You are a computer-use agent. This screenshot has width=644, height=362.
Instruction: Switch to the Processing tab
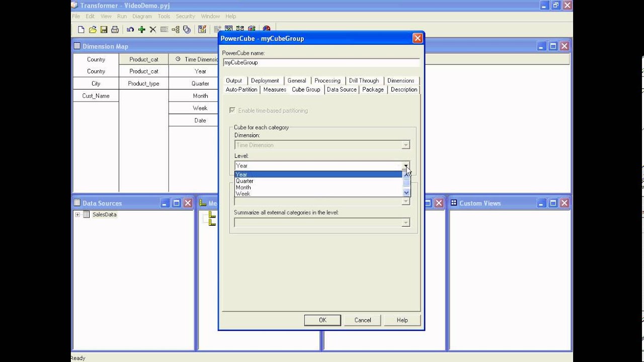tap(328, 80)
